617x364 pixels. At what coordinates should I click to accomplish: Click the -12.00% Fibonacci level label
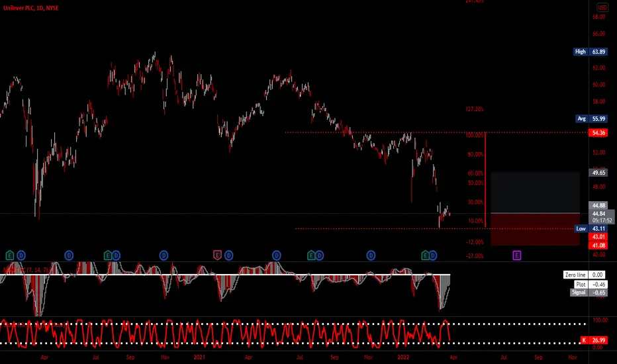click(x=475, y=242)
